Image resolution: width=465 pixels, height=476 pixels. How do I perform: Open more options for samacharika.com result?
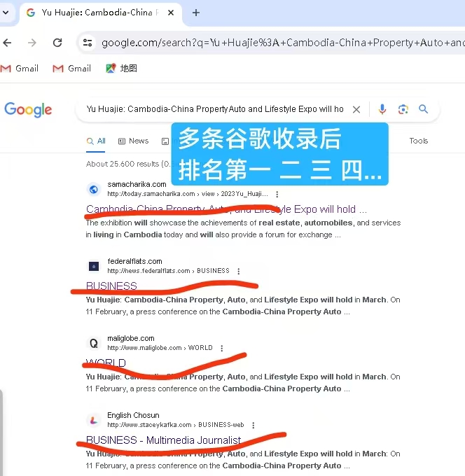click(277, 194)
